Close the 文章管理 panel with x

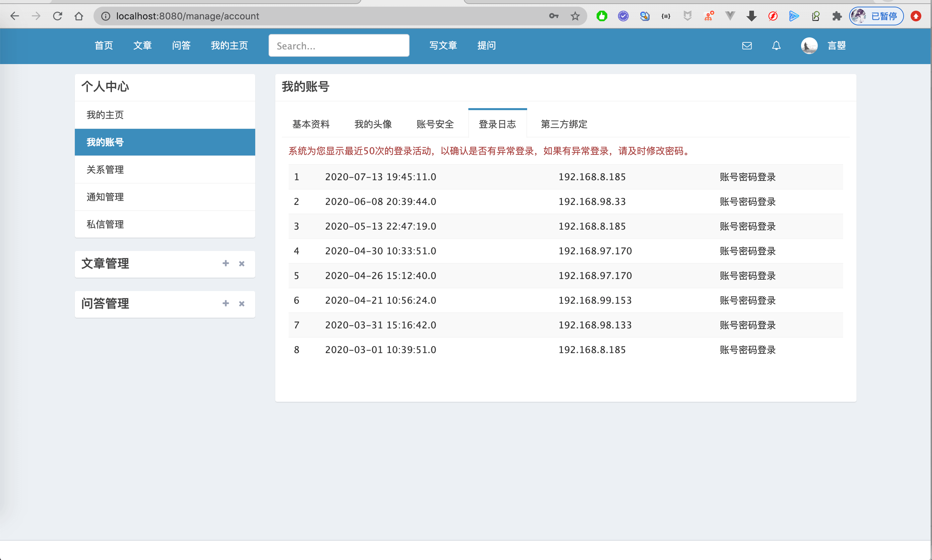click(x=242, y=264)
